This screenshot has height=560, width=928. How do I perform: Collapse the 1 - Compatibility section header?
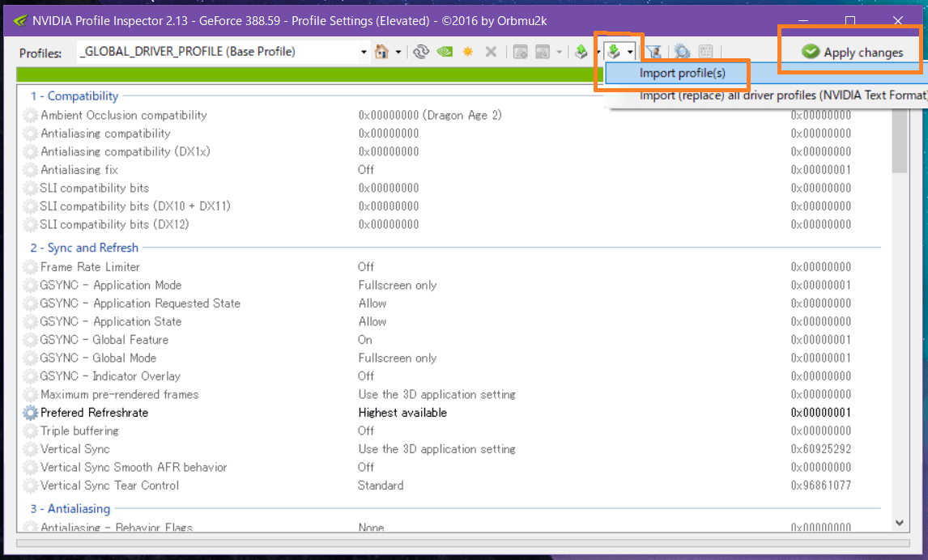[74, 95]
